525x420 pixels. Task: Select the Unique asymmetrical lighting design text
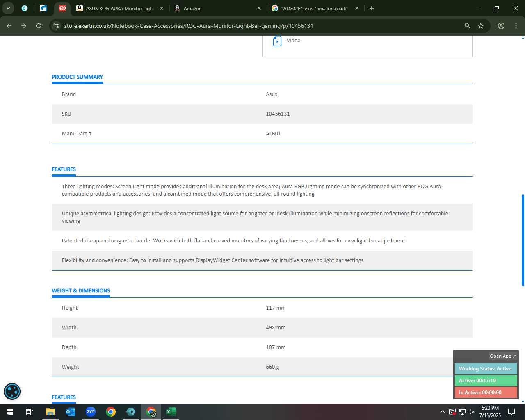click(255, 217)
